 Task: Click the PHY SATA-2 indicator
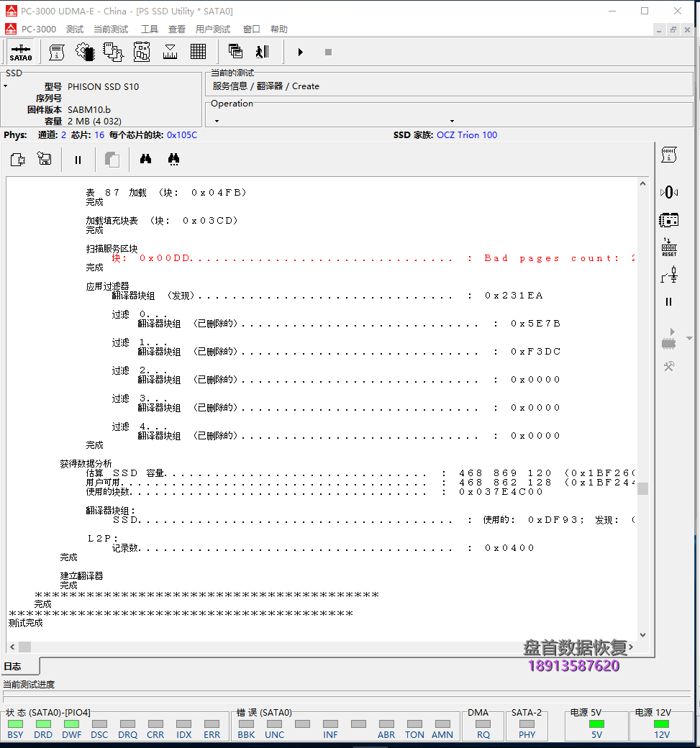pos(527,724)
